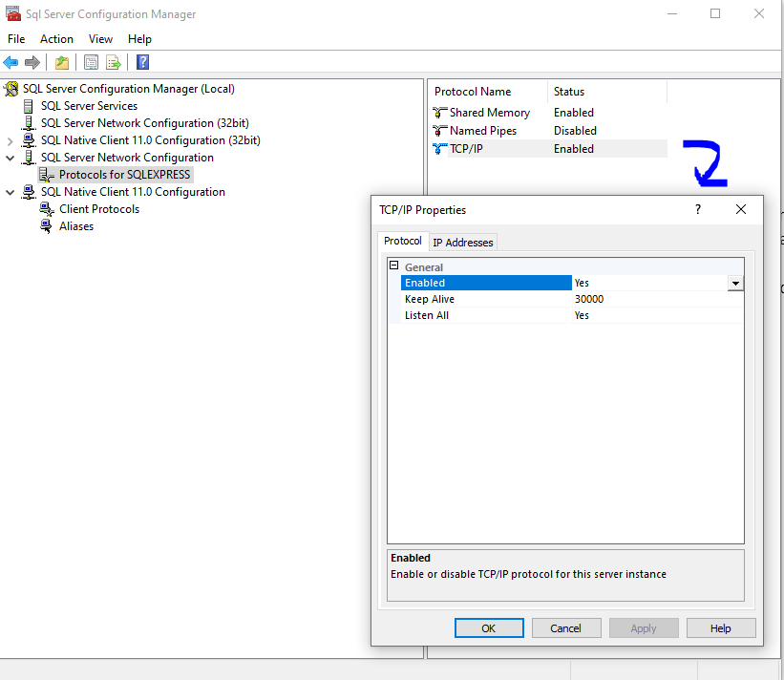Image resolution: width=784 pixels, height=680 pixels.
Task: Click the Up One Level folder icon
Action: pos(62,63)
